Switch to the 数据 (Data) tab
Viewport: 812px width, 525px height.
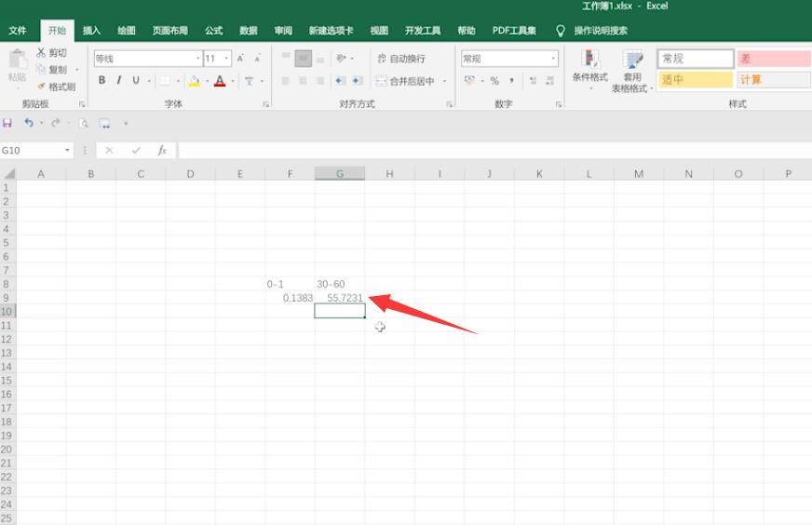pyautogui.click(x=249, y=31)
